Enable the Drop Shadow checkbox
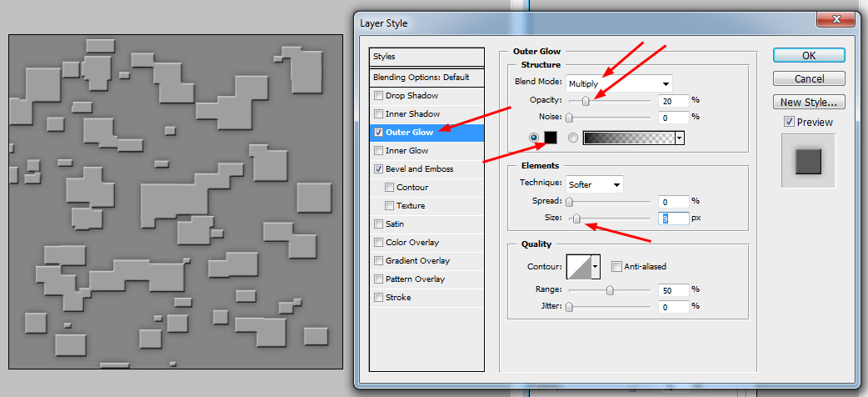 pyautogui.click(x=379, y=95)
